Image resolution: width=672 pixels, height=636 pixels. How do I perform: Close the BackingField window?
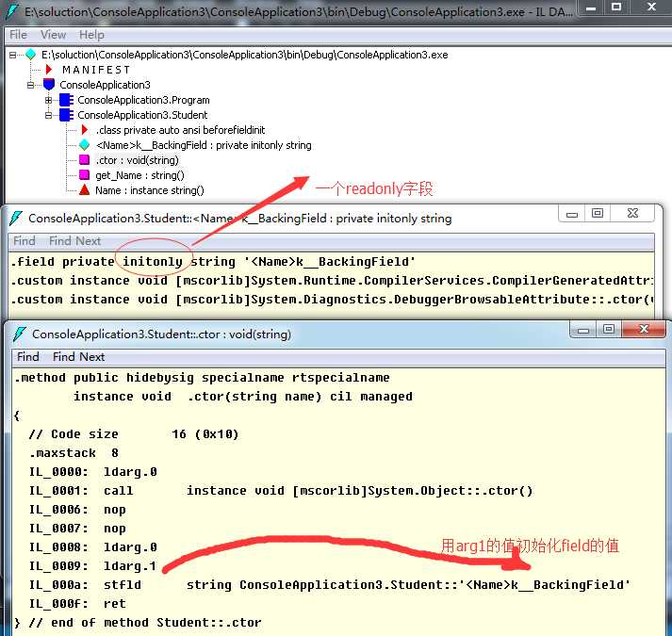point(632,214)
